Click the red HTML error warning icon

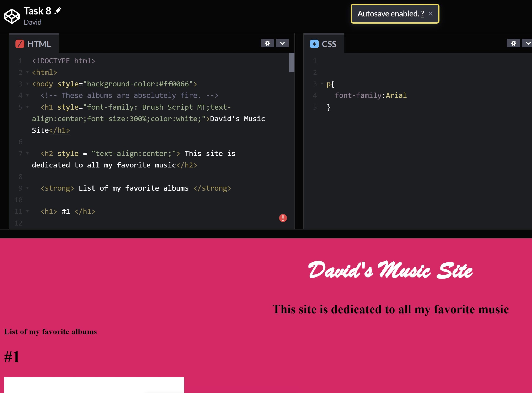(283, 218)
